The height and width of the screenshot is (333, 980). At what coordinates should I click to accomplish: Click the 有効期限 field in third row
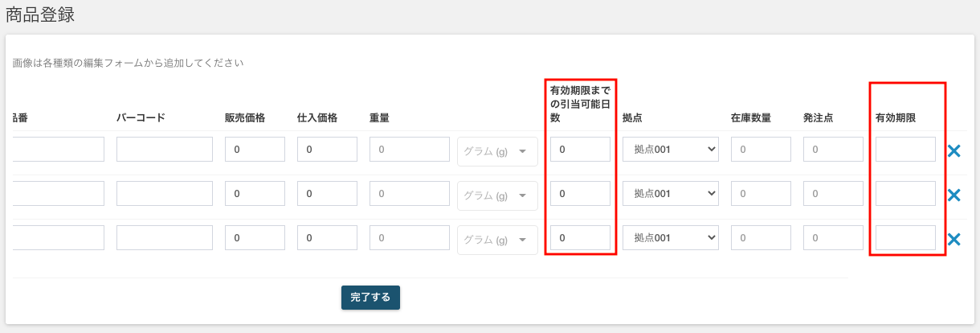click(x=905, y=237)
